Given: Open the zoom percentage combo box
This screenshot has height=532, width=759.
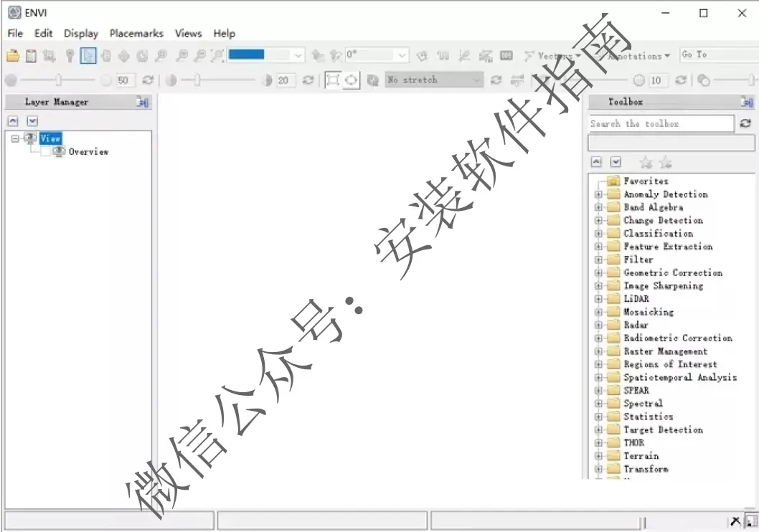Looking at the screenshot, I should pyautogui.click(x=266, y=54).
